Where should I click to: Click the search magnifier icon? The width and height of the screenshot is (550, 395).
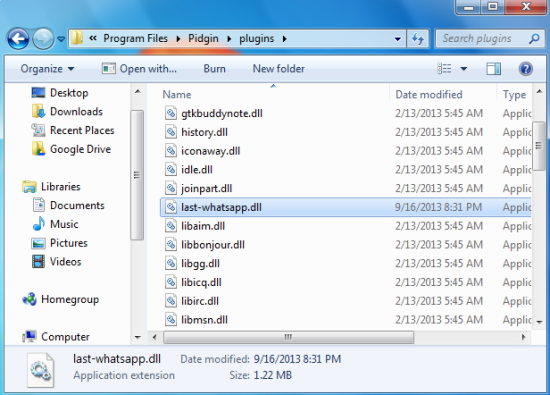pos(535,39)
